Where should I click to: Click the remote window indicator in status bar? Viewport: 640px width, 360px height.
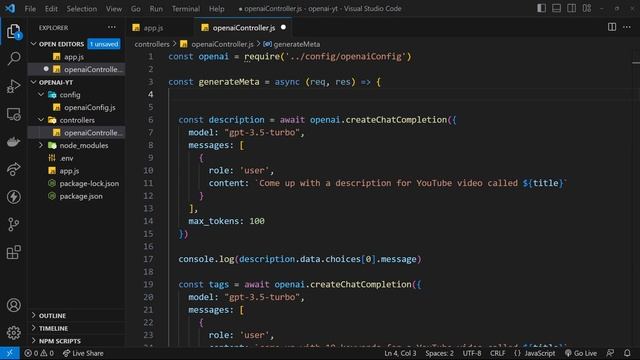[x=10, y=353]
